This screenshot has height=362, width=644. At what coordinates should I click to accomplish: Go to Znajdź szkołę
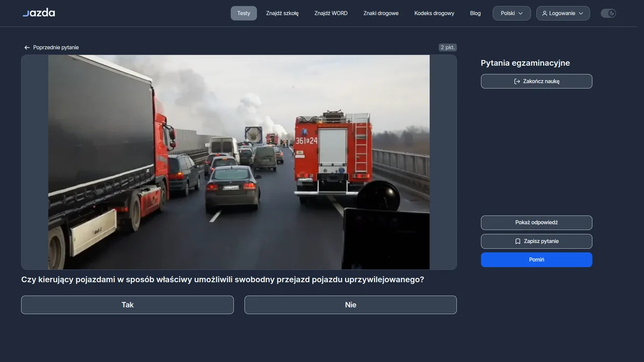coord(282,13)
